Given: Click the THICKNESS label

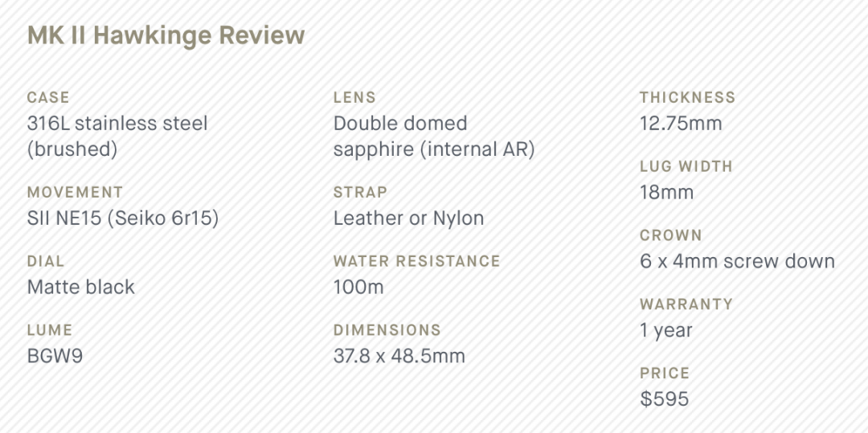Looking at the screenshot, I should coord(687,97).
